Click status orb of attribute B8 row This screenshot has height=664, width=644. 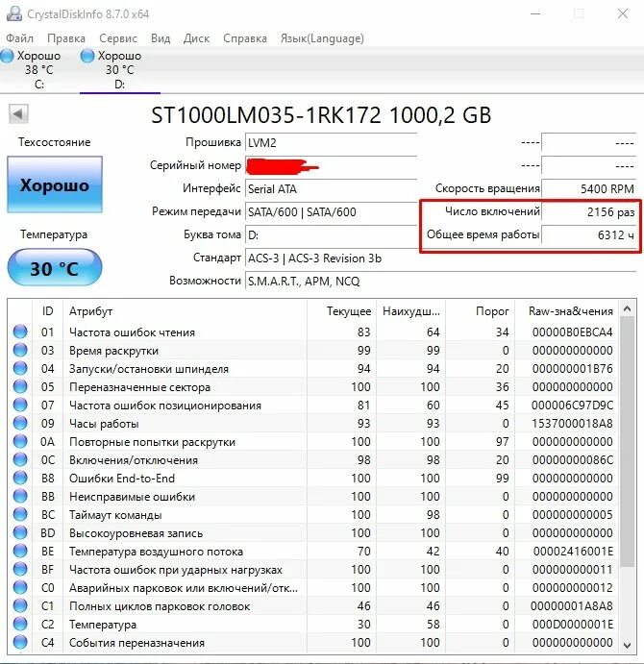pos(20,478)
